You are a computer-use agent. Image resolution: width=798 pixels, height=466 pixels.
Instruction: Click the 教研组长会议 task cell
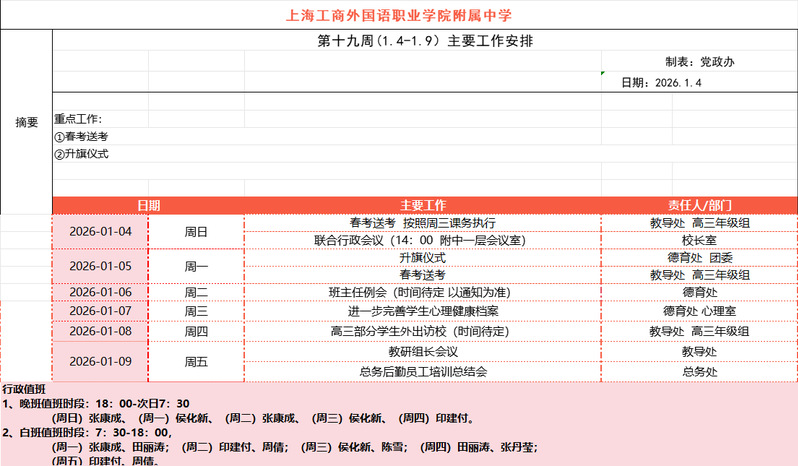[x=422, y=351]
